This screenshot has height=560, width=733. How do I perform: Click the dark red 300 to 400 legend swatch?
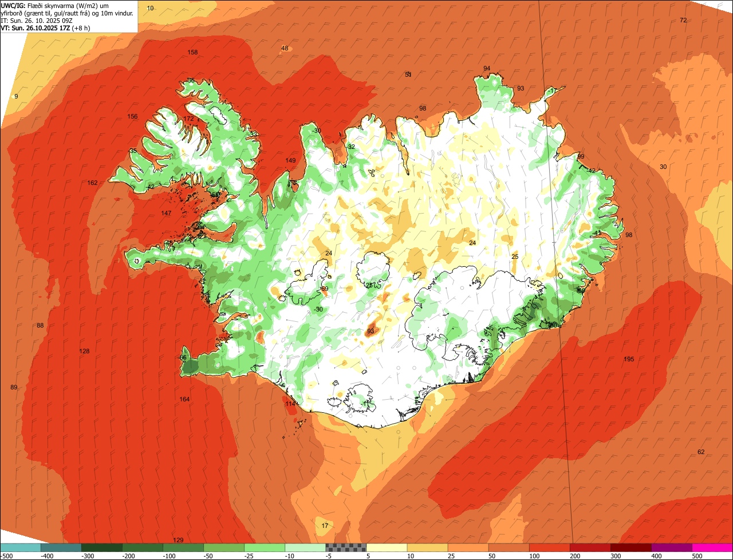[x=630, y=547]
